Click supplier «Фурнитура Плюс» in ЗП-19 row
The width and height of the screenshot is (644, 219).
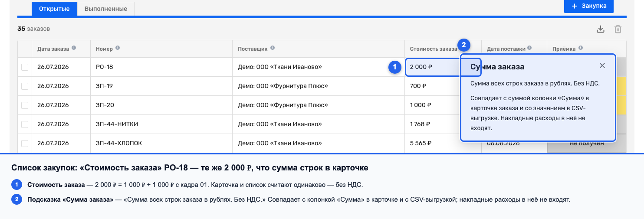pyautogui.click(x=283, y=86)
